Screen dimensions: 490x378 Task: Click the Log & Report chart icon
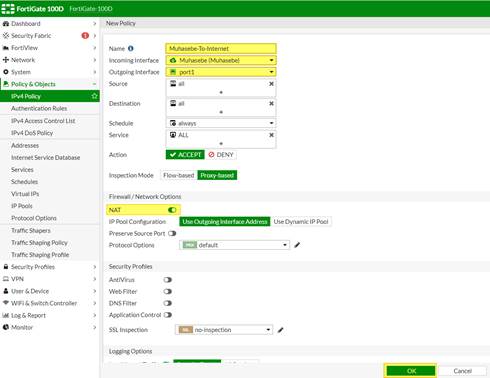6,315
